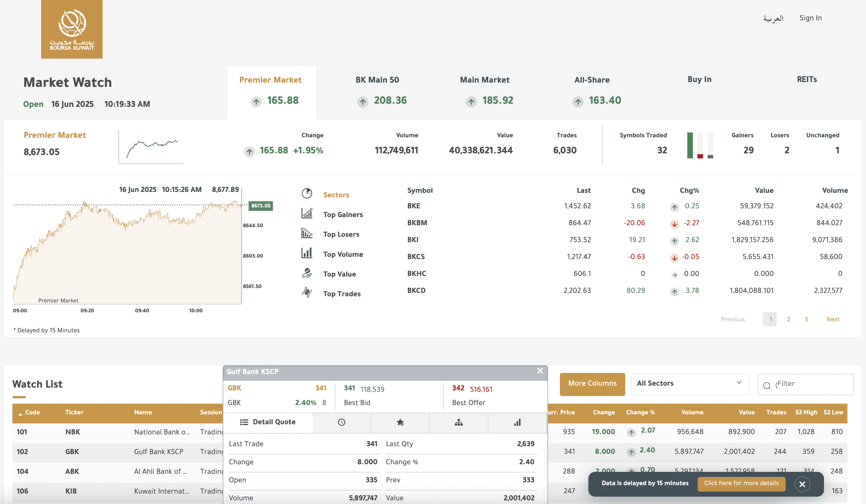Sort Watch List by Volume column
Image resolution: width=866 pixels, height=504 pixels.
click(692, 412)
